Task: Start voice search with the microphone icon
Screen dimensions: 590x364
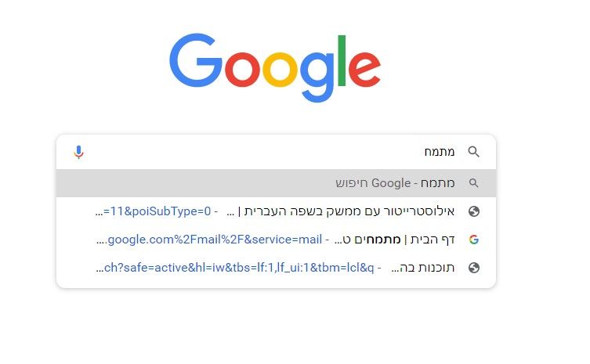Action: pos(78,152)
